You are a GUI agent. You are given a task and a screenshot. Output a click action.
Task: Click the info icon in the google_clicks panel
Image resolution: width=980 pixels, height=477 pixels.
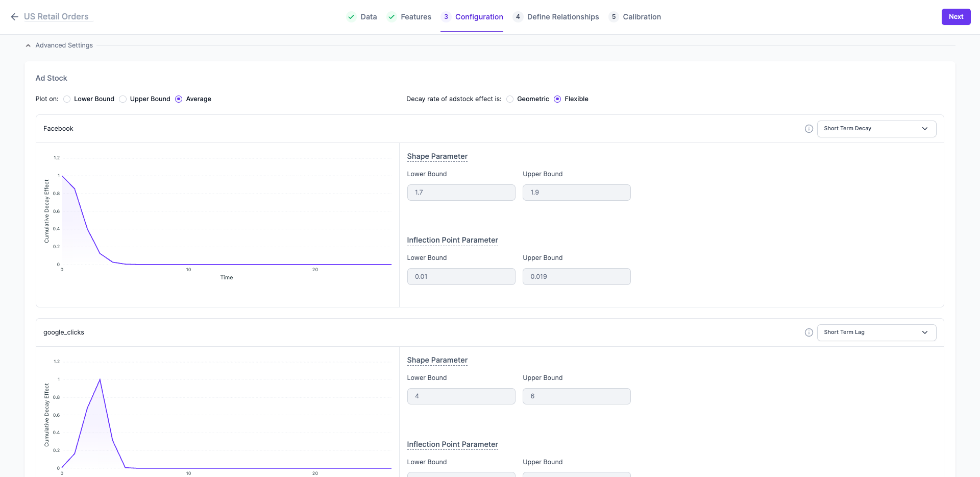click(x=809, y=332)
